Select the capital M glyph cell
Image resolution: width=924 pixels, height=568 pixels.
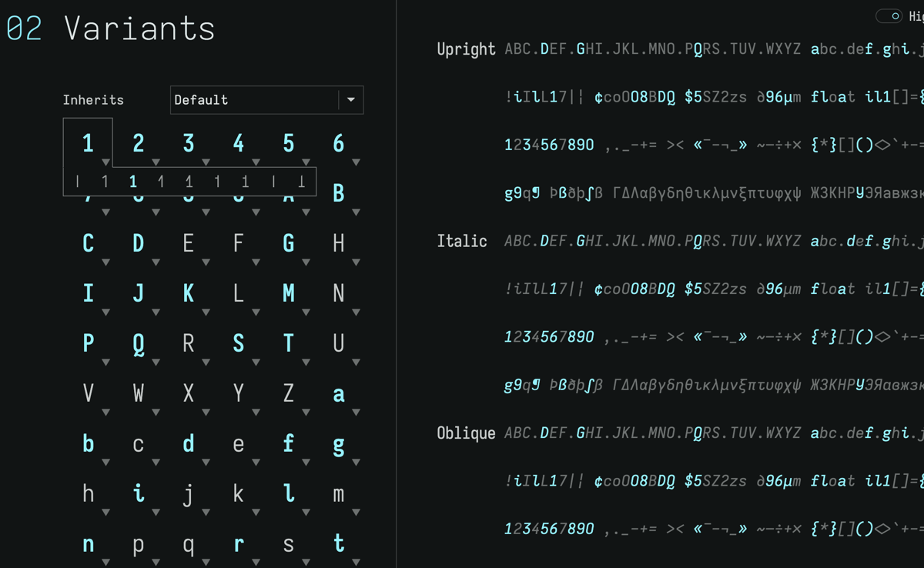click(x=288, y=294)
